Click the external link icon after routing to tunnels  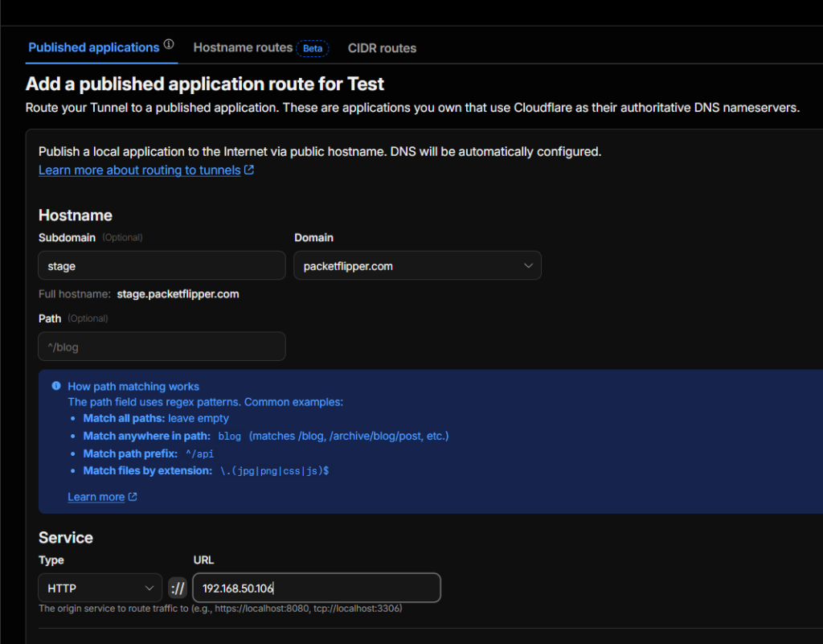click(249, 170)
